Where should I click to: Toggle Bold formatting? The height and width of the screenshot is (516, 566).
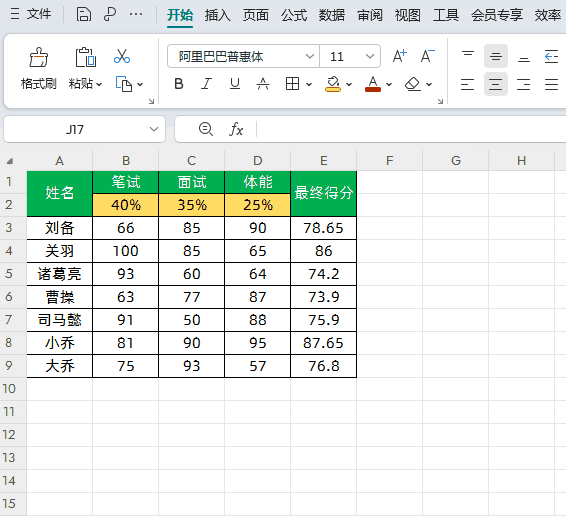click(179, 84)
